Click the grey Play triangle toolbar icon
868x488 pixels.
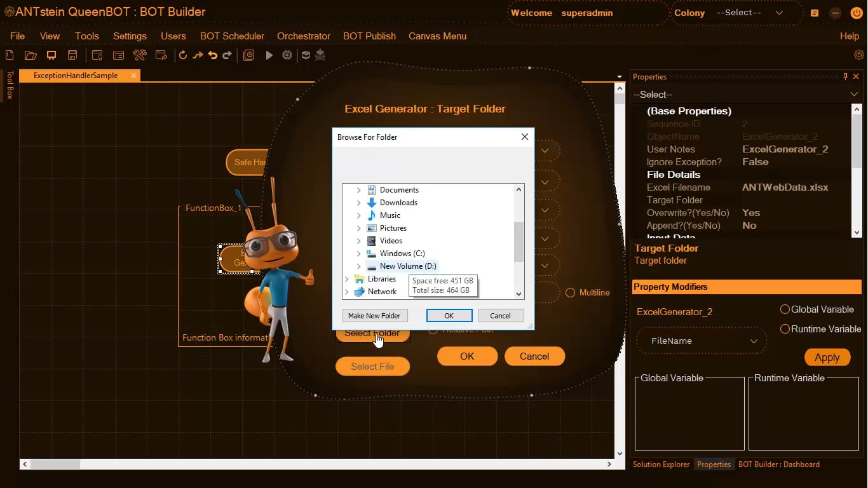pos(269,55)
